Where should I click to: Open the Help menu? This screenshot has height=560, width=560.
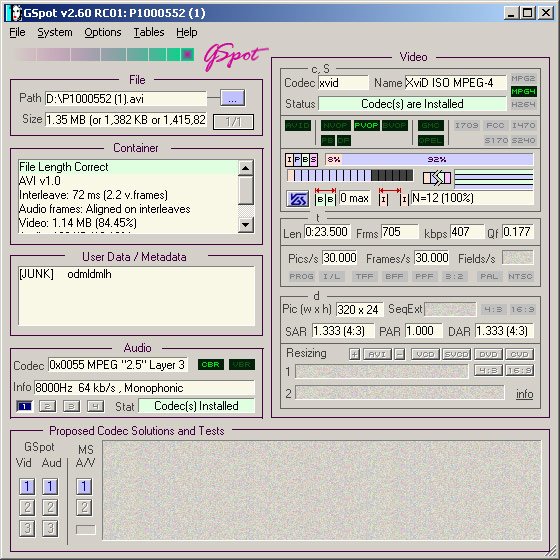(186, 32)
